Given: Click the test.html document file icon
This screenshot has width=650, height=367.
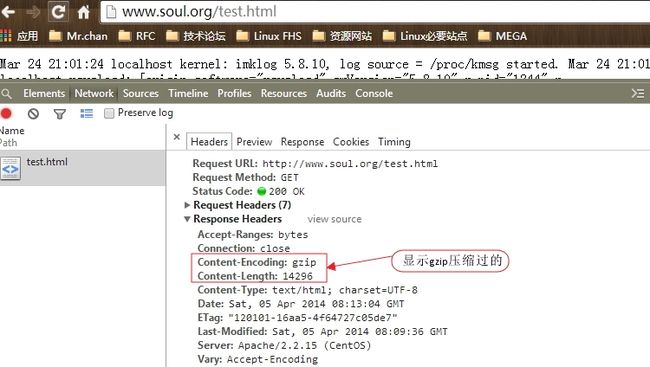Looking at the screenshot, I should click(10, 168).
